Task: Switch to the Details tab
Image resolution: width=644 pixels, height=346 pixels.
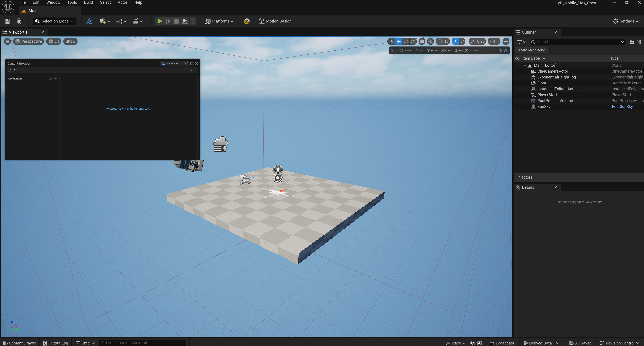Action: (528, 187)
